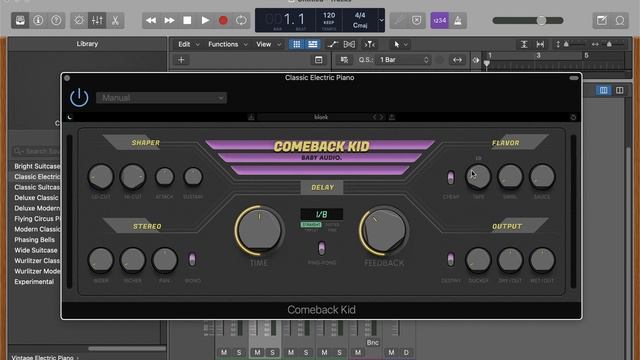The height and width of the screenshot is (360, 640).
Task: Toggle the plugin moon dark-mode icon
Action: point(70,118)
